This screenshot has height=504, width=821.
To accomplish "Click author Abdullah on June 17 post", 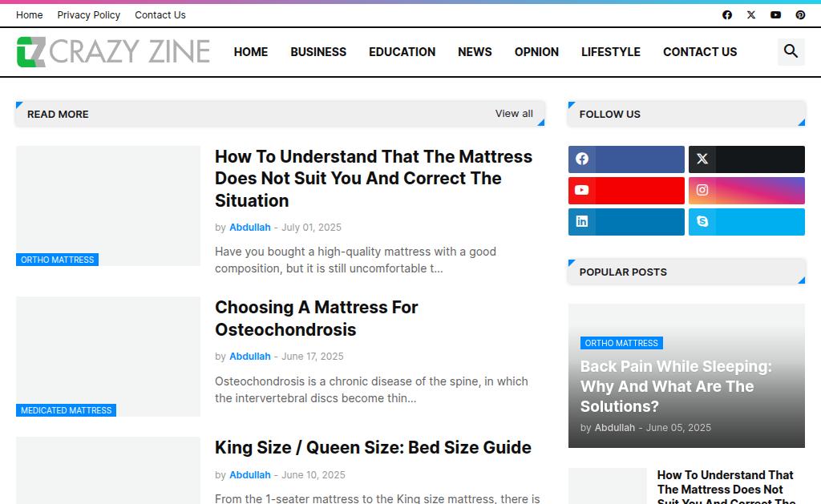I will pos(250,357).
